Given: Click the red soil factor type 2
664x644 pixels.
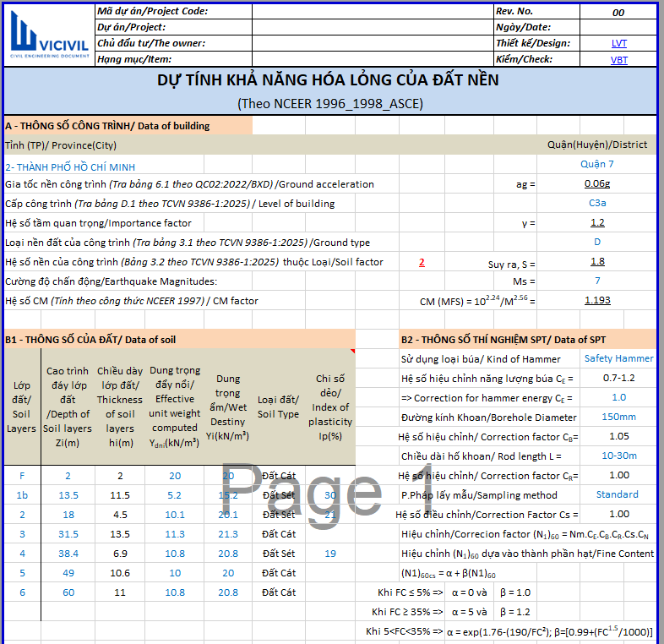Looking at the screenshot, I should (x=422, y=262).
